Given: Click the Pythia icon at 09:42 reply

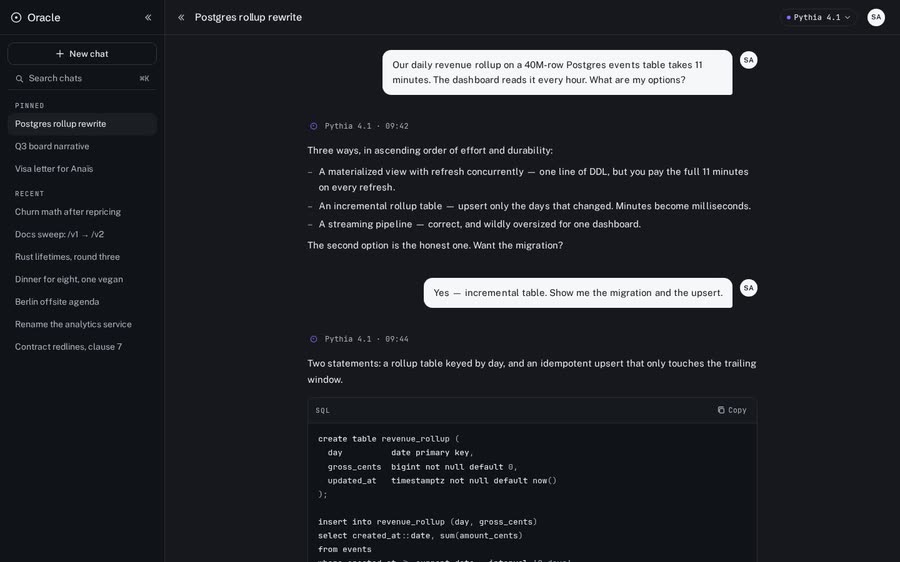Looking at the screenshot, I should [313, 126].
